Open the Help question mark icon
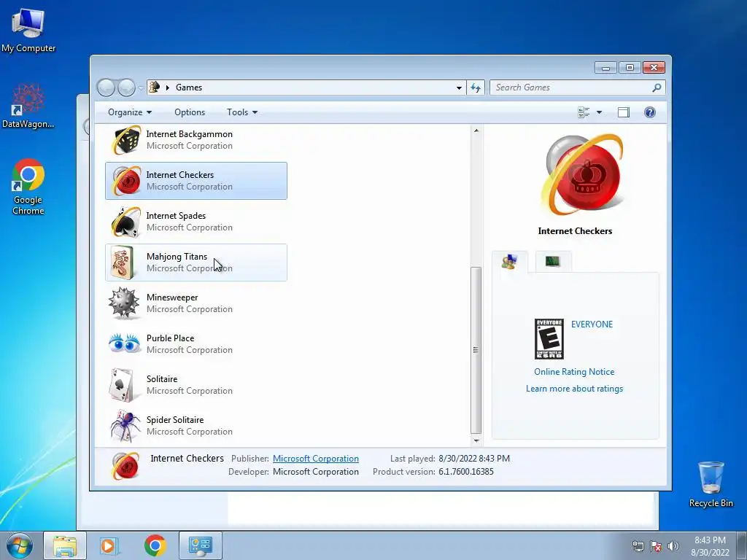 coord(649,112)
